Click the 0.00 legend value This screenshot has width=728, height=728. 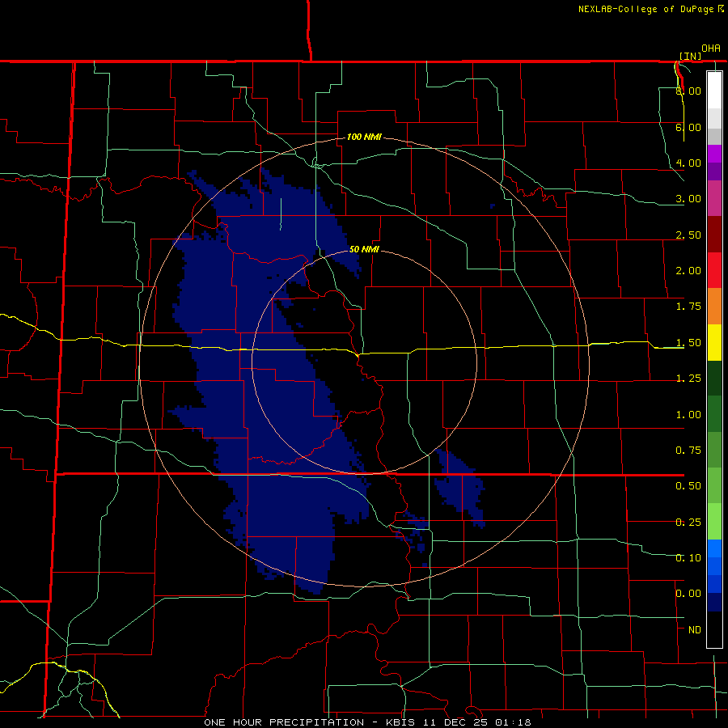(688, 594)
